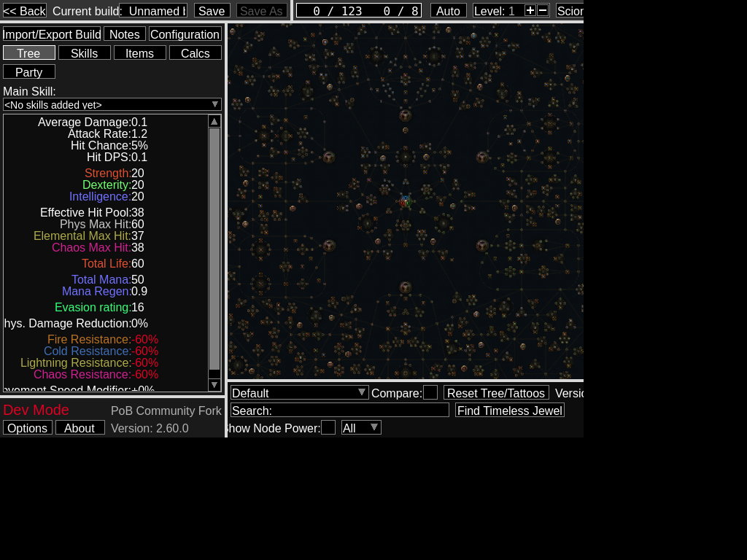This screenshot has height=560, width=747.
Task: Increase character level with plus button
Action: (x=530, y=10)
